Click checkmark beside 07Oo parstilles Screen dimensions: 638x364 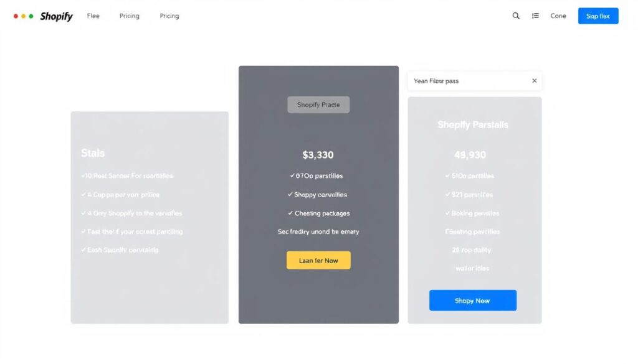click(292, 176)
